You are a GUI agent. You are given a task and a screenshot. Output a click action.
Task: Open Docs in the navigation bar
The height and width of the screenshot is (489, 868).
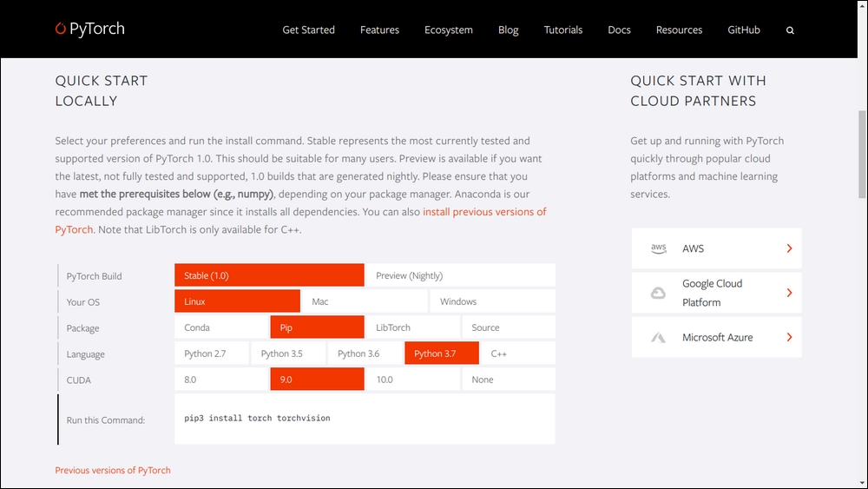click(619, 30)
